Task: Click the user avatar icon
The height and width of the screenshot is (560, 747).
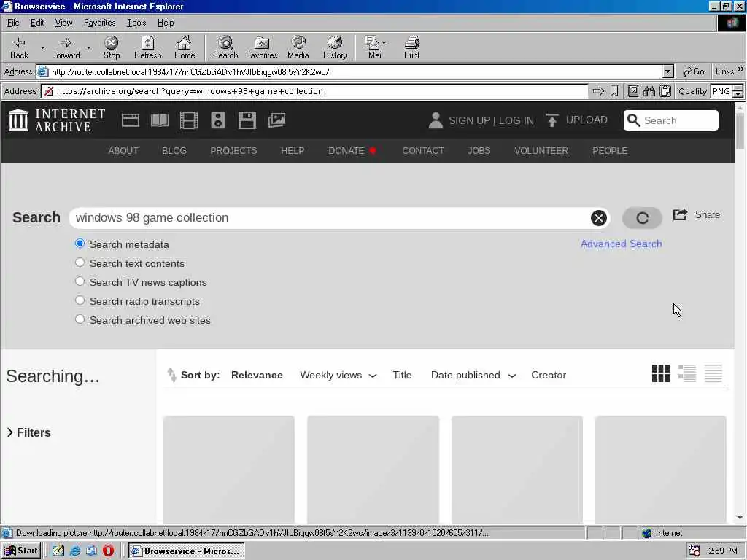Action: coord(436,120)
